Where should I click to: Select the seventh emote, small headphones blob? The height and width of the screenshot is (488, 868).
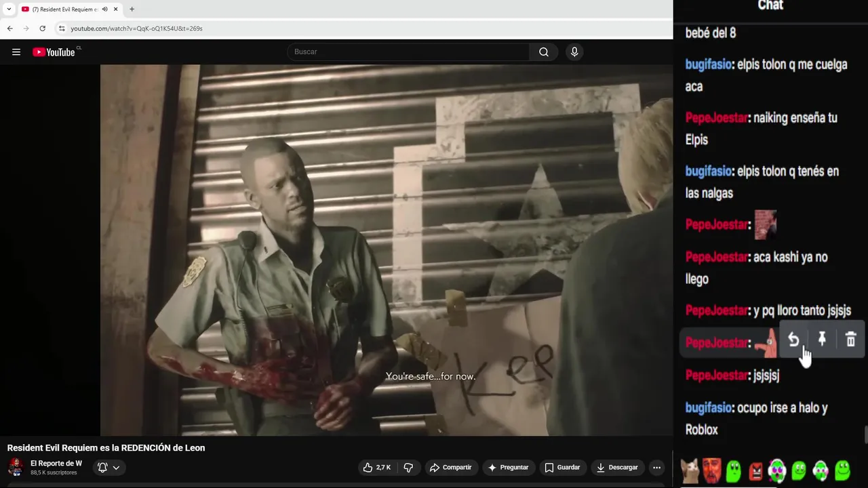pyautogui.click(x=821, y=470)
